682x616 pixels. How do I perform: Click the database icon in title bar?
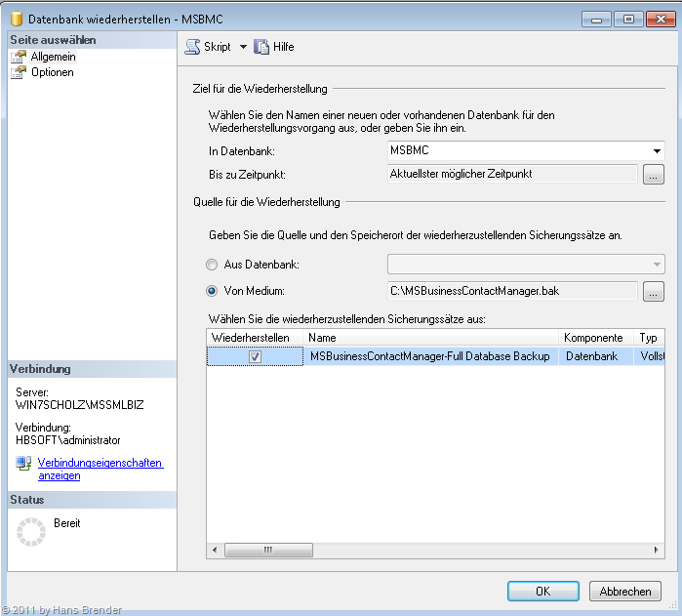pos(16,18)
